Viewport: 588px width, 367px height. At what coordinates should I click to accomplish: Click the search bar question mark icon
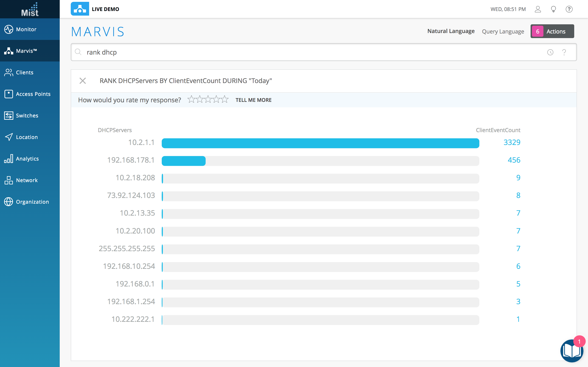tap(564, 52)
